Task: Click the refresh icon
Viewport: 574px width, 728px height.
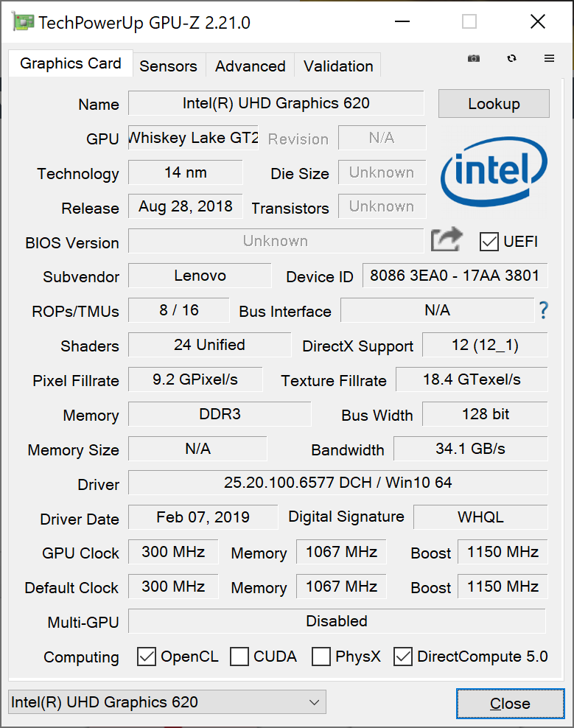Action: tap(512, 59)
